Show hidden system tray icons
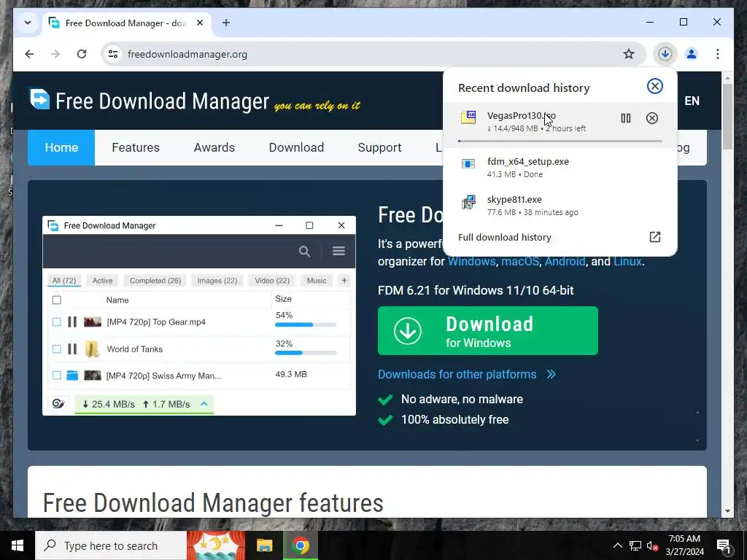Viewport: 747px width, 560px height. tap(617, 545)
